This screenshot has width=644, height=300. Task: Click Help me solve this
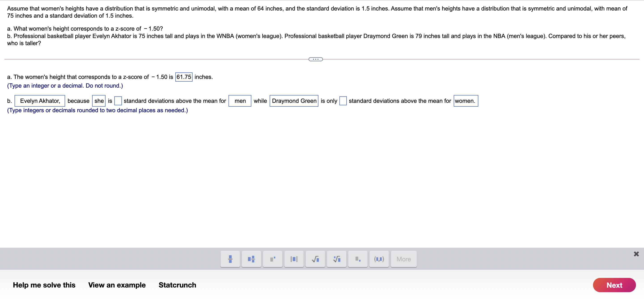(x=44, y=285)
